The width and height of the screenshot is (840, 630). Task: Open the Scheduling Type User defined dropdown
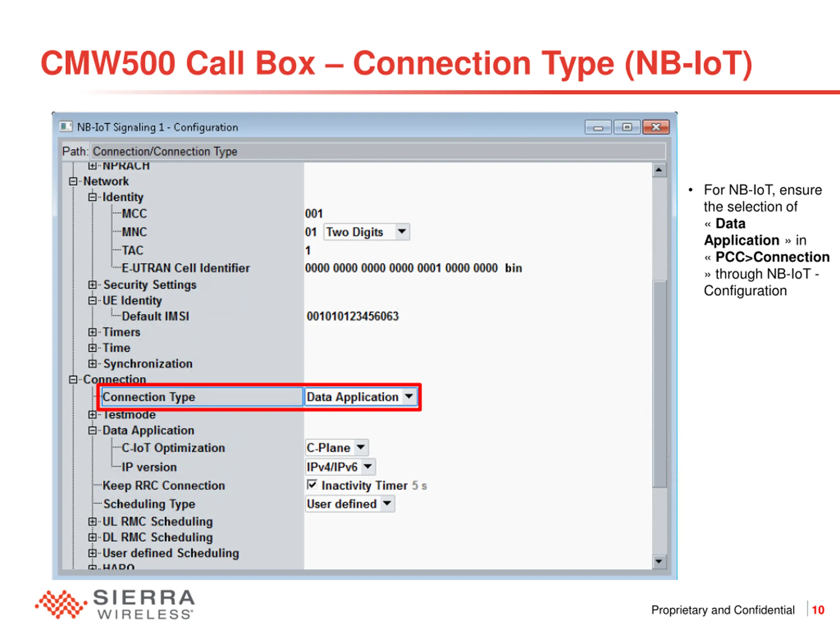tap(387, 504)
